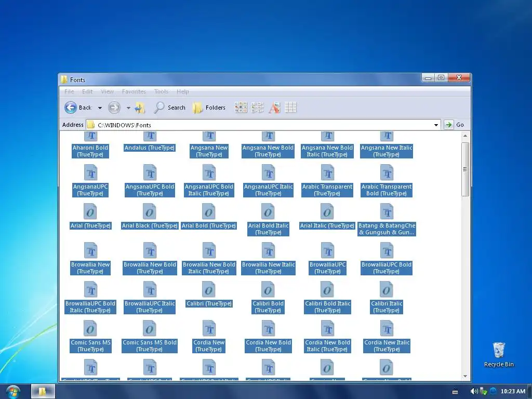Click the vertical scrollbar thumb
This screenshot has height=399, width=532.
pos(465,169)
